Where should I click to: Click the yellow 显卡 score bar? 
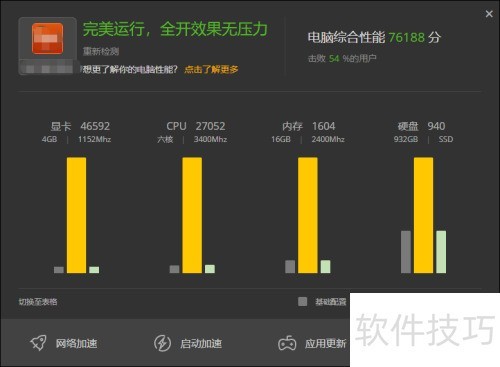(x=76, y=215)
